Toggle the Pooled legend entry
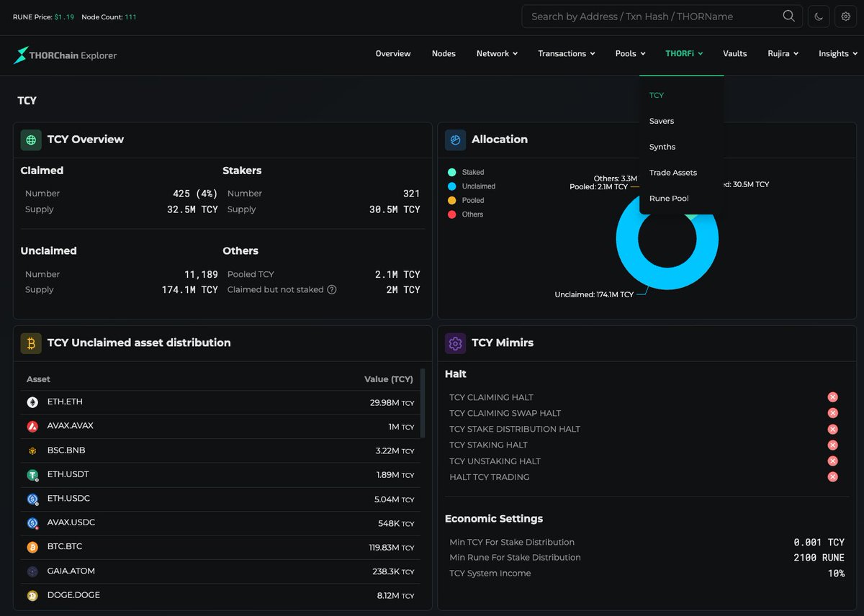This screenshot has width=864, height=616. click(466, 201)
